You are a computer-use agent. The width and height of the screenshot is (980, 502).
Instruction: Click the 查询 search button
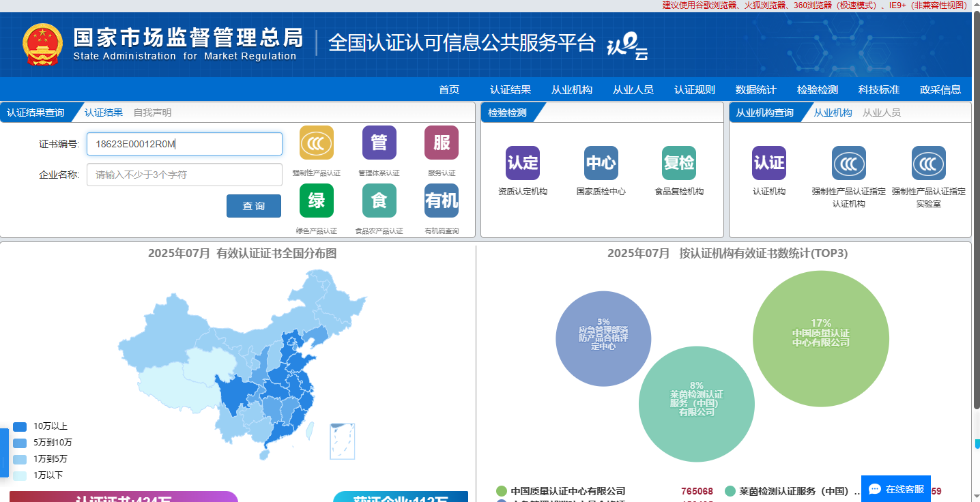[254, 206]
